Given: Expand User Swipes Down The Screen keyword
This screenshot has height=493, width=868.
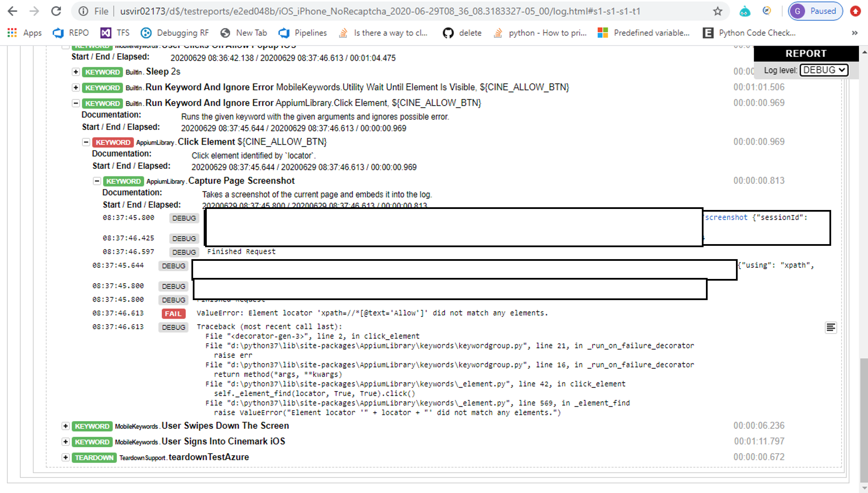Looking at the screenshot, I should point(65,426).
